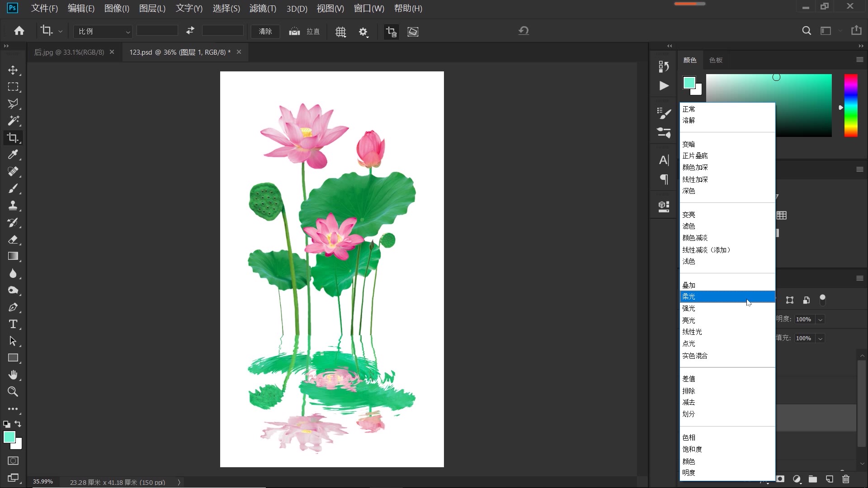This screenshot has height=488, width=868.
Task: Select the Eyedropper tool
Action: click(13, 155)
